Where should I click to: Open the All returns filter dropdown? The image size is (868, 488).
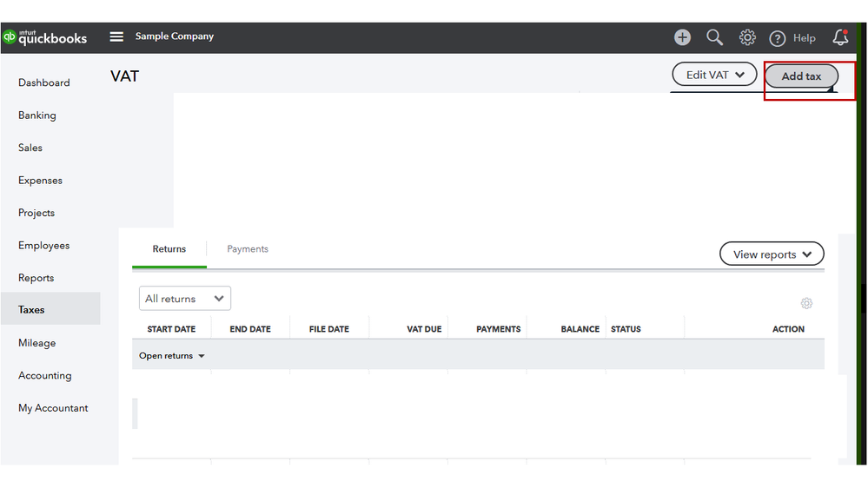185,298
